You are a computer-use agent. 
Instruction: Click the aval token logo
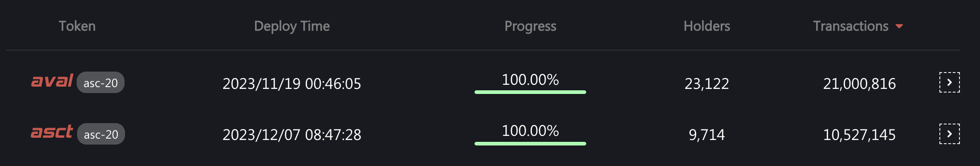(x=52, y=81)
